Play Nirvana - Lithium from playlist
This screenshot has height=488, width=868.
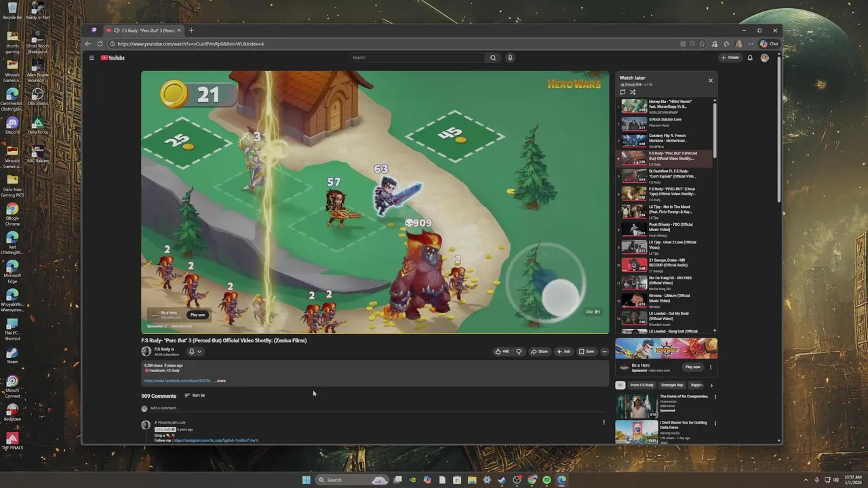pyautogui.click(x=665, y=300)
